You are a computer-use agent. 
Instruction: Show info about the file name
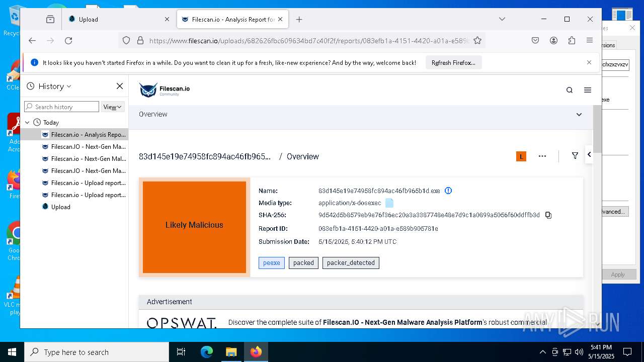pos(448,191)
